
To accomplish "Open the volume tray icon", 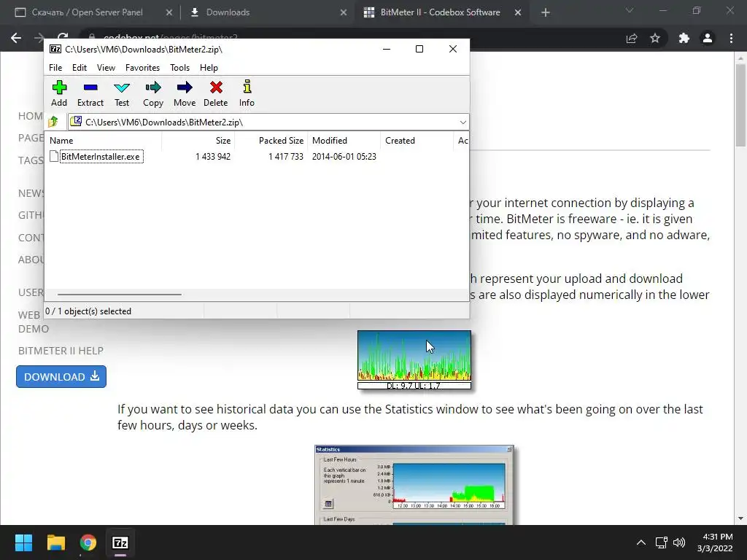I will (679, 542).
